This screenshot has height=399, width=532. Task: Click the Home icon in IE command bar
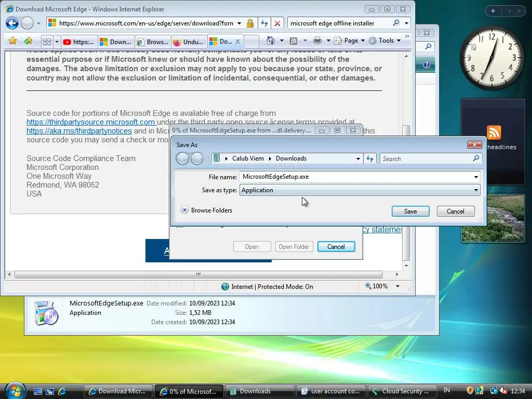point(270,41)
